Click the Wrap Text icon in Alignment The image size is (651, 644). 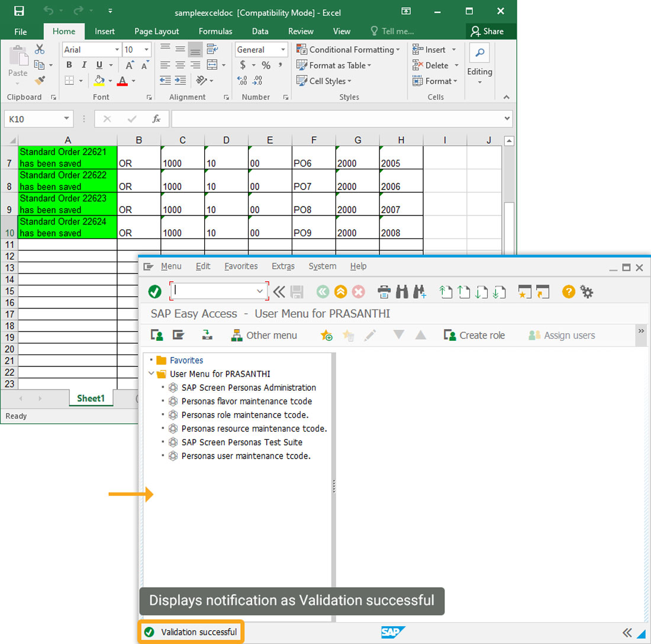coord(212,49)
